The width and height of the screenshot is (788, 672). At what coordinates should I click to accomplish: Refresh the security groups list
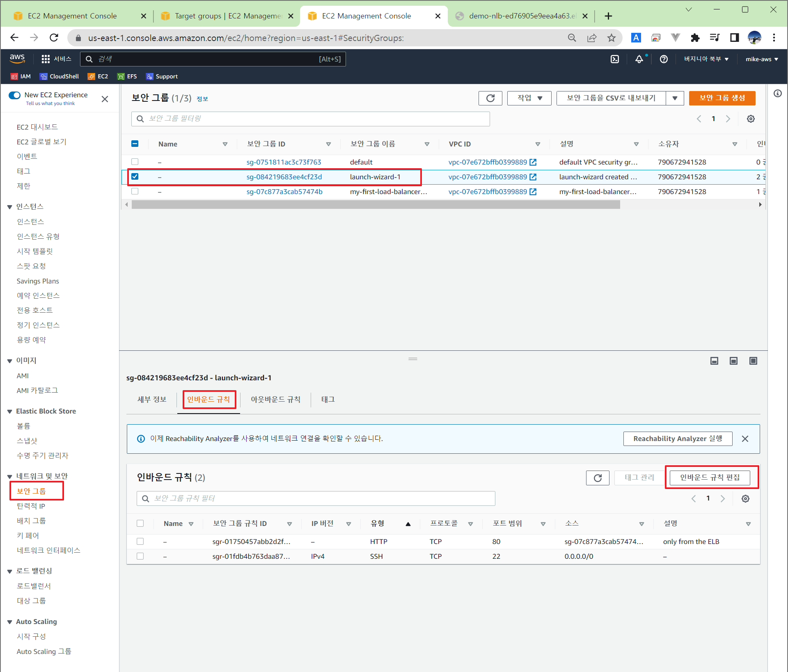tap(490, 98)
